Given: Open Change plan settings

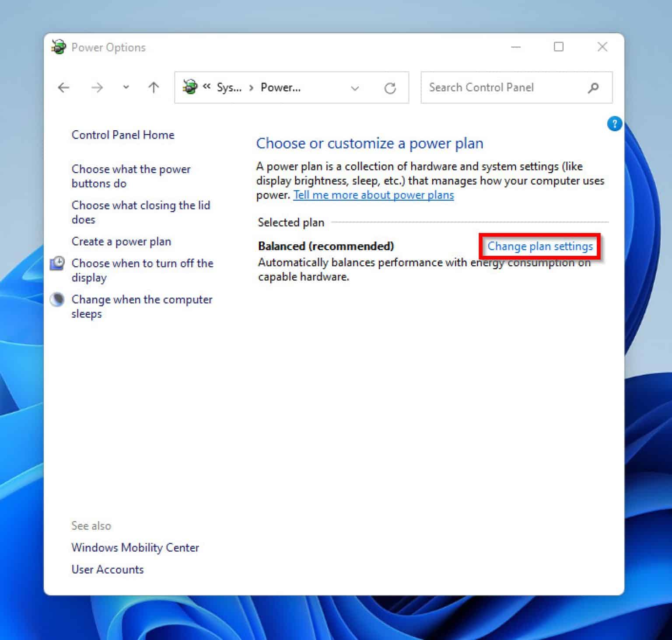Looking at the screenshot, I should (540, 246).
